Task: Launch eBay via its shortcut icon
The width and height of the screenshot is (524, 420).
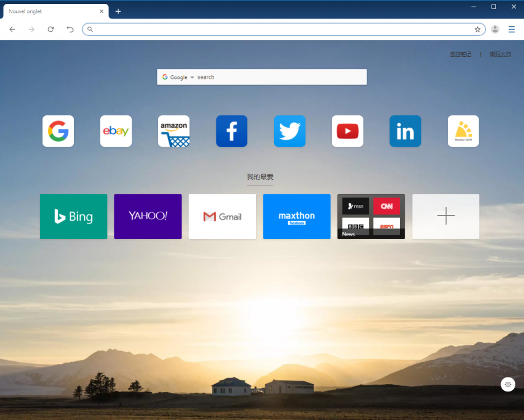Action: pos(115,131)
